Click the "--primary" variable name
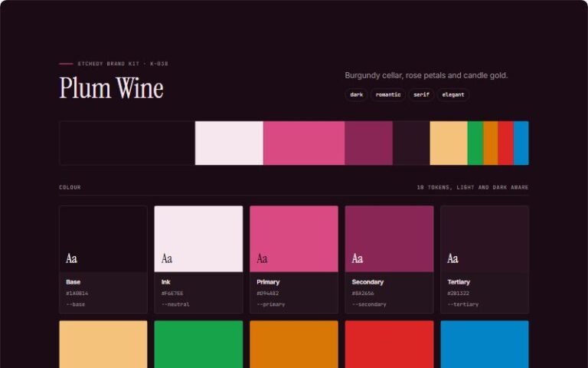Image resolution: width=588 pixels, height=368 pixels. [271, 304]
